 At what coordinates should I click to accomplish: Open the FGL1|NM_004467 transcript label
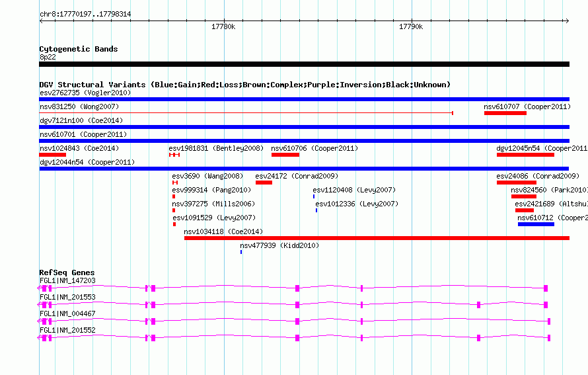point(67,313)
